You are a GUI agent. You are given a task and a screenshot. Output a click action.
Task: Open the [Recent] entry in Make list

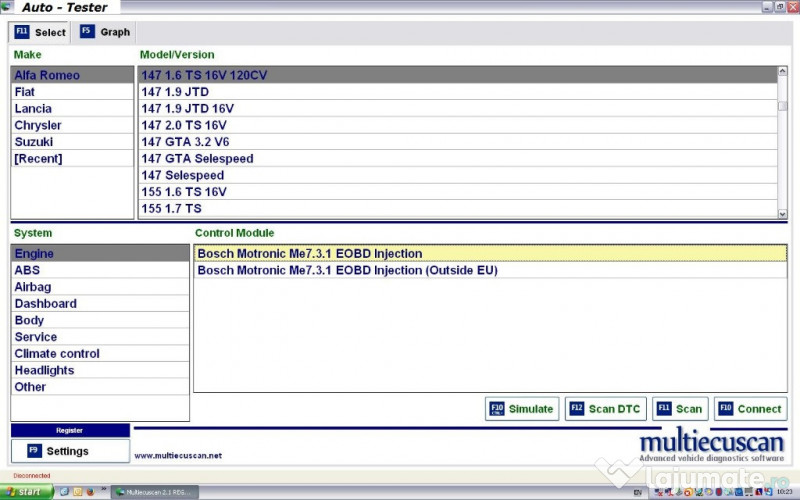pyautogui.click(x=72, y=159)
